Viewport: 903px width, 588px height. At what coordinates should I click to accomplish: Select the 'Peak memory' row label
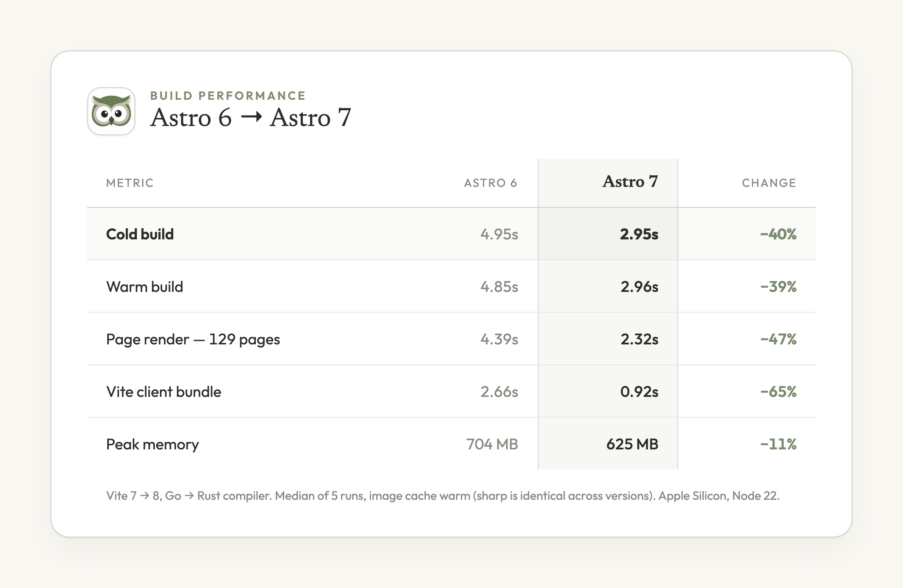point(153,444)
